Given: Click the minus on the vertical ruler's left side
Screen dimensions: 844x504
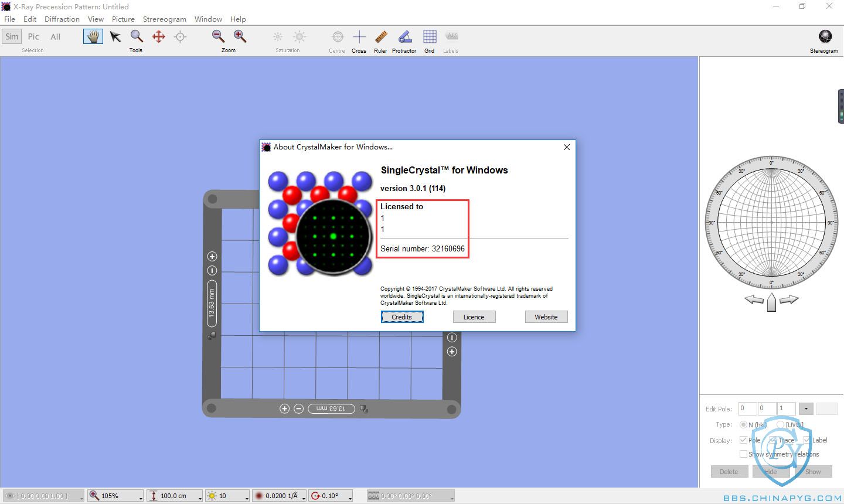Looking at the screenshot, I should click(x=212, y=270).
